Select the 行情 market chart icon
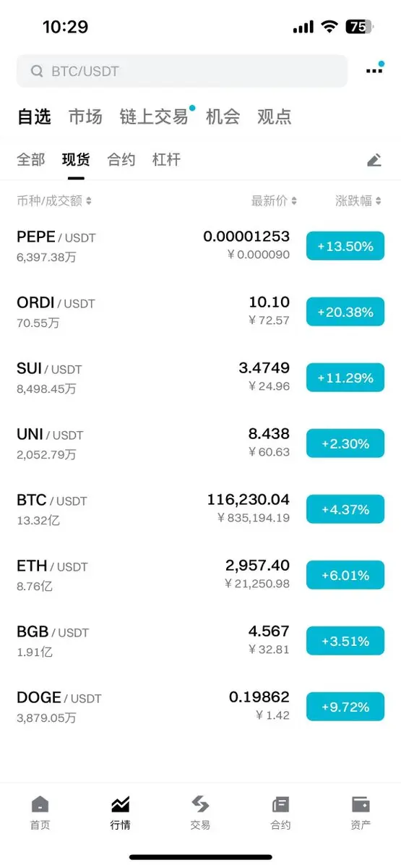The height and width of the screenshot is (868, 401). coord(120,804)
